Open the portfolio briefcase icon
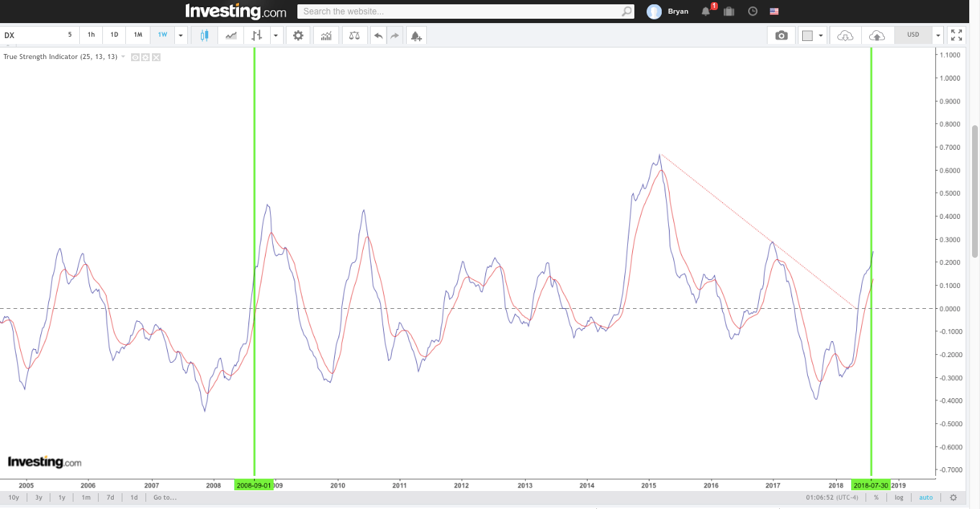Viewport: 980px width, 509px height. 729,12
